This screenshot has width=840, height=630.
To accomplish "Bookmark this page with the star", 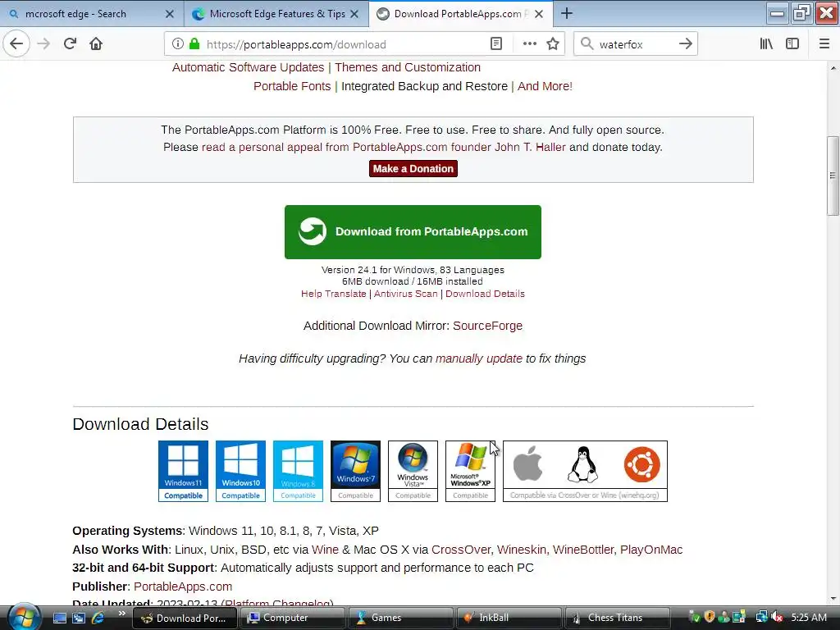I will (x=553, y=44).
